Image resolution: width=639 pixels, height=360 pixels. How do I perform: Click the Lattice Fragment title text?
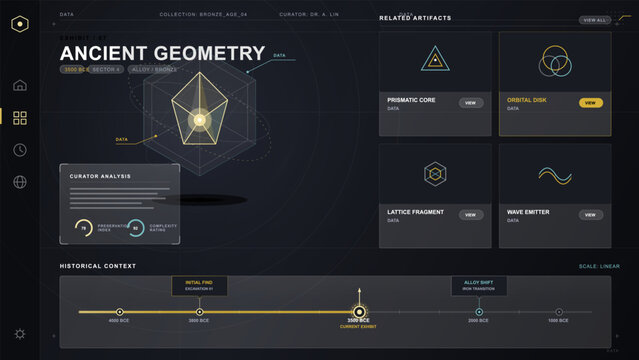click(x=415, y=212)
